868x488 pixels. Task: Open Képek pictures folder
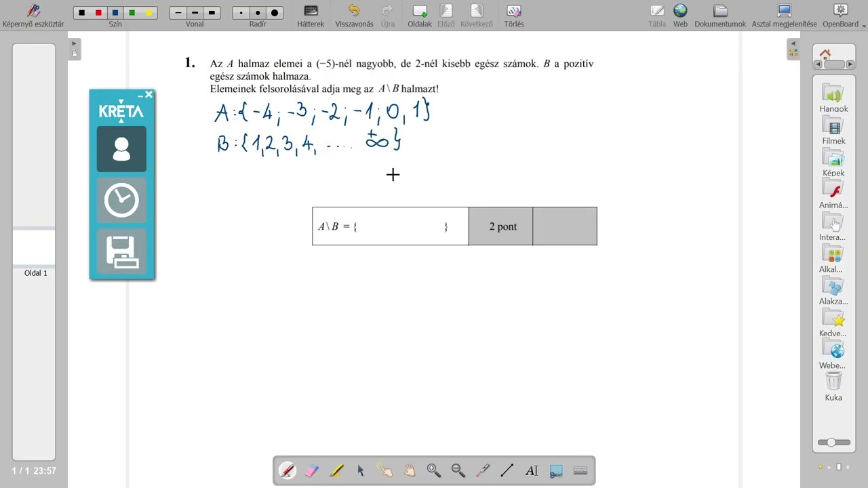(833, 161)
